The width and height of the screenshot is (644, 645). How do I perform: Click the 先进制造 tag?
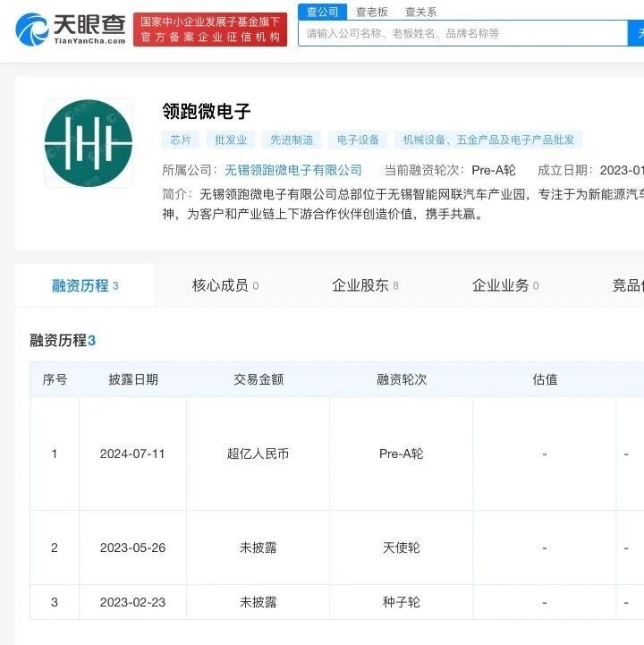292,140
